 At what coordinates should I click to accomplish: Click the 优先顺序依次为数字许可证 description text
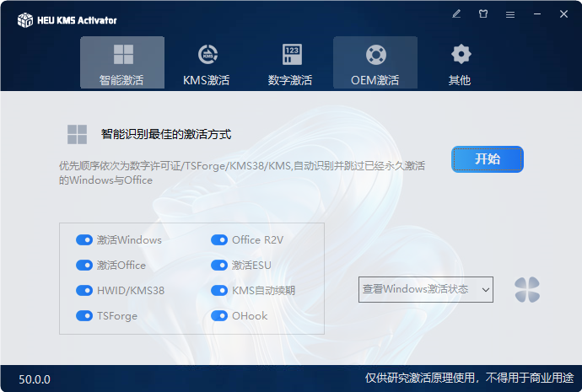(x=242, y=173)
